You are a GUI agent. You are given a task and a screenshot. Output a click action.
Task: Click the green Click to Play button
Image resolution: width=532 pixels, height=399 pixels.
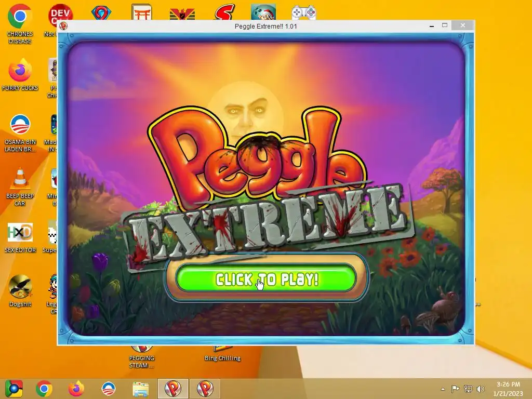pyautogui.click(x=266, y=278)
